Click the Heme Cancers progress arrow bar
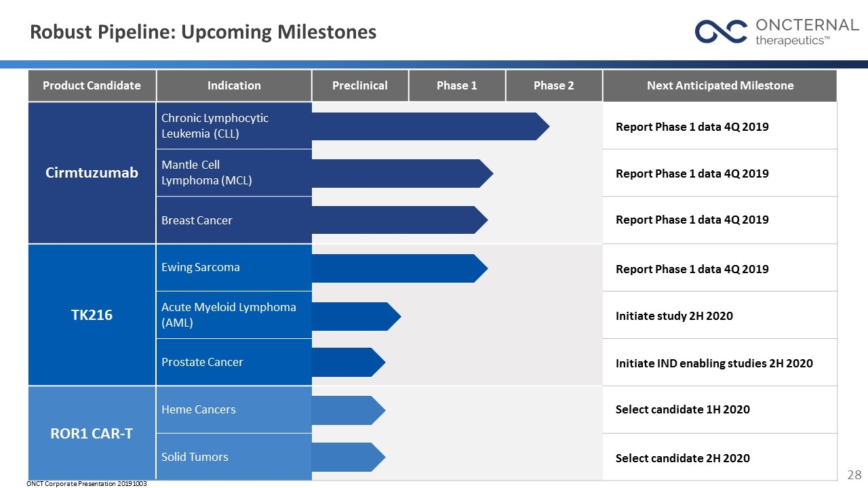 point(349,410)
